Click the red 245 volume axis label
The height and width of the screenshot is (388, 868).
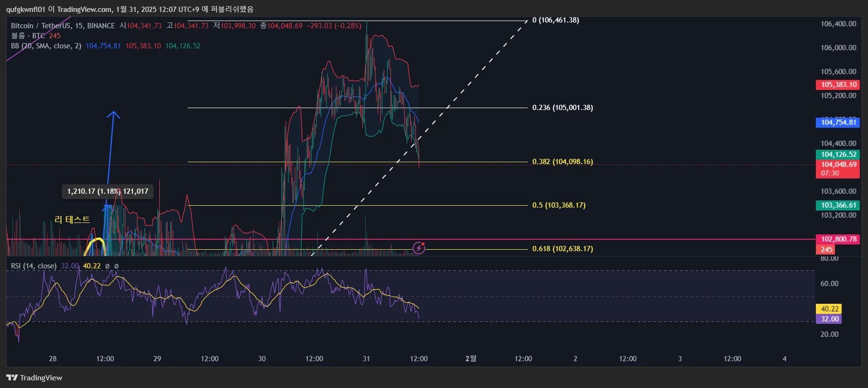pos(825,249)
